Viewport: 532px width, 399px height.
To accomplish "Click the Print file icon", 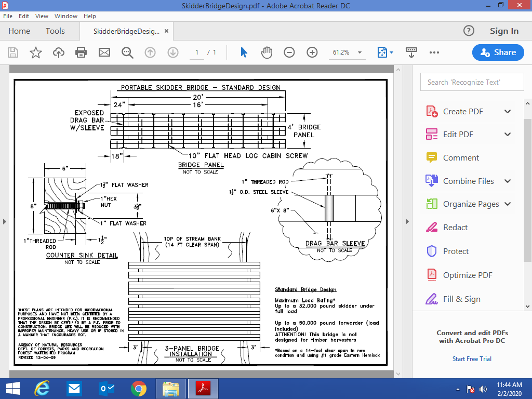I will click(81, 52).
